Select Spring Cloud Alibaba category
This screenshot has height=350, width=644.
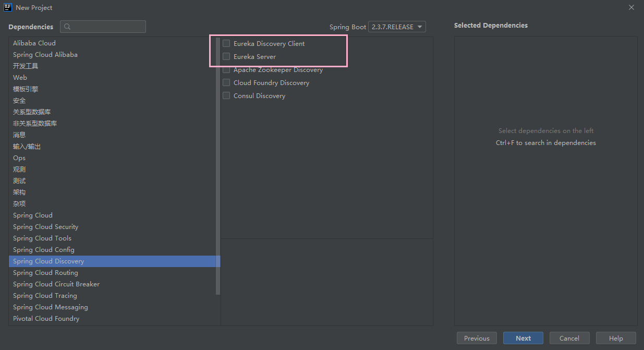click(45, 54)
